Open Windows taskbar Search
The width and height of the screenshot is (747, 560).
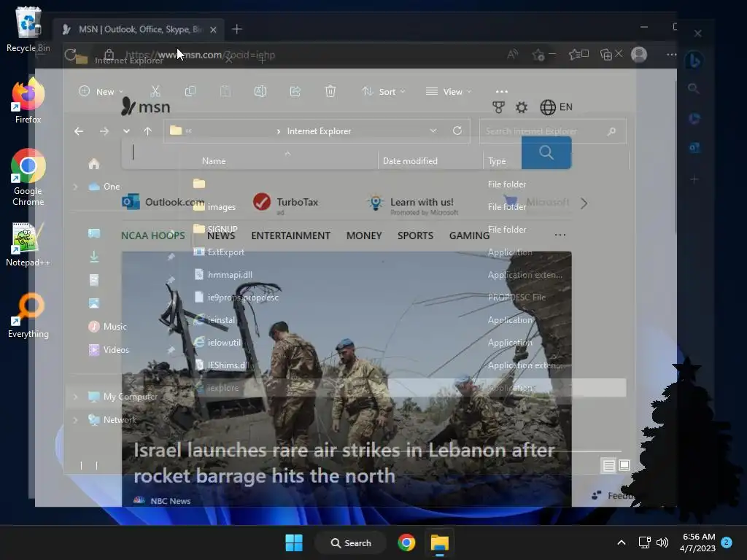pos(351,542)
